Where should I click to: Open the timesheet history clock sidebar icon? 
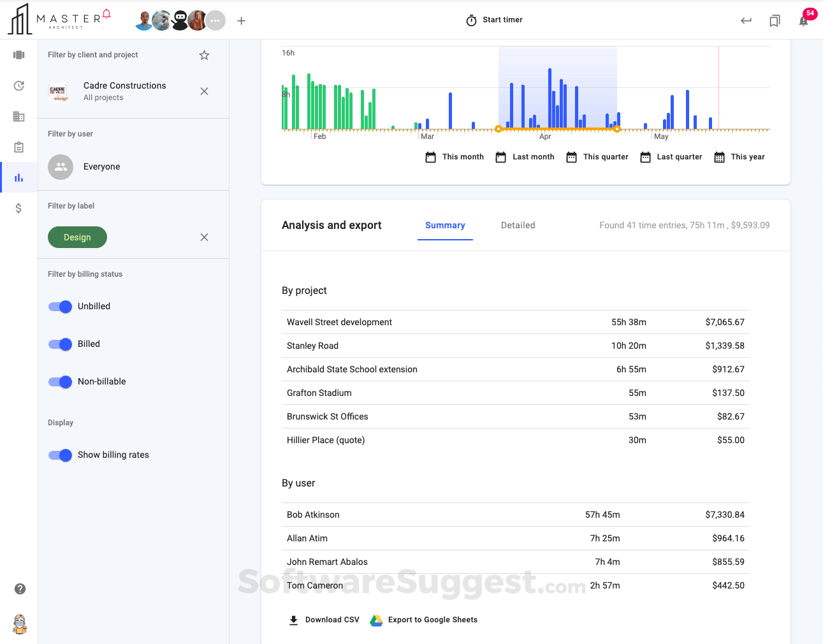pos(18,86)
